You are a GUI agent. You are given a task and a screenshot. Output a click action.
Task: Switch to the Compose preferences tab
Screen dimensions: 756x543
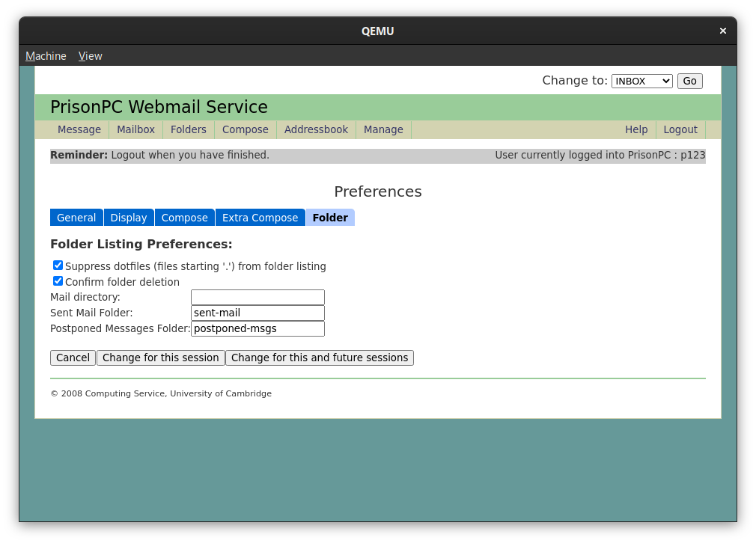coord(185,218)
